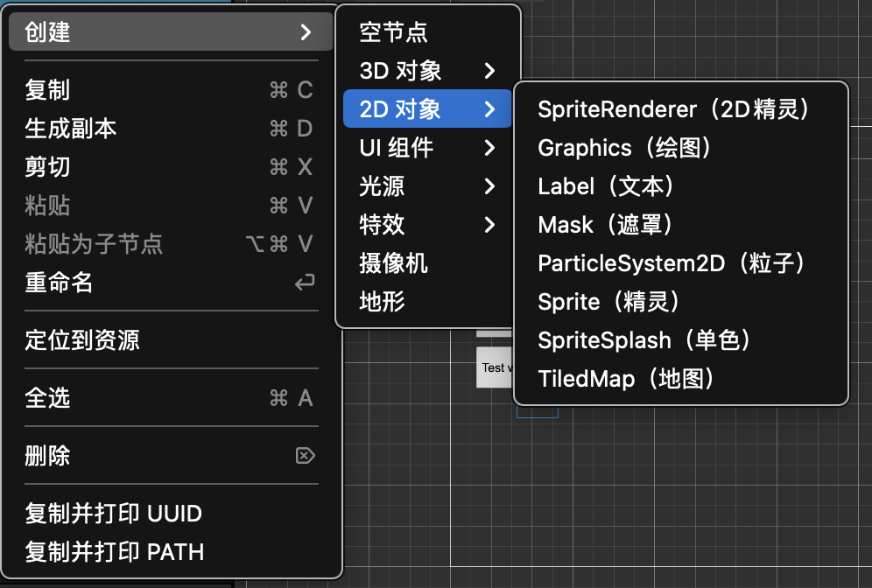Choose 复制并打印 PATH
This screenshot has height=588, width=872.
coord(171,552)
